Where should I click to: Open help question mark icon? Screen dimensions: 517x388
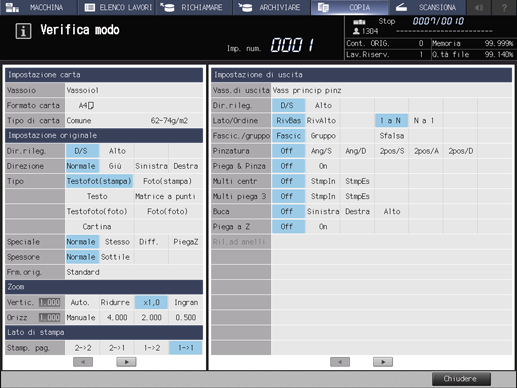(x=504, y=7)
